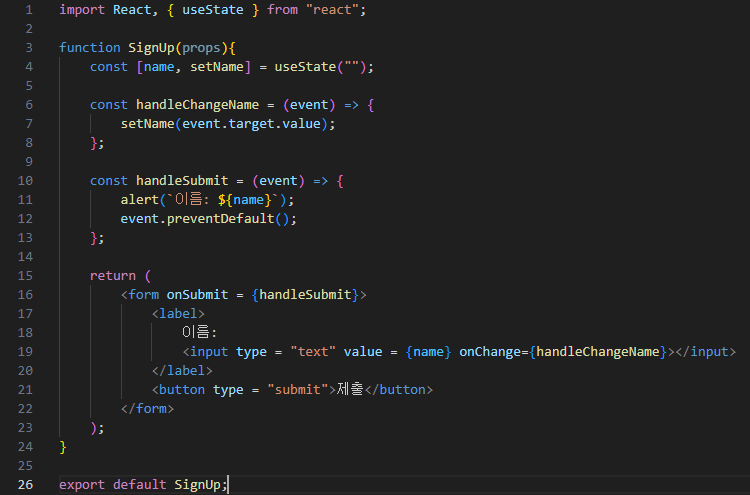The image size is (750, 495).
Task: Click line number 1 in the gutter
Action: [x=29, y=10]
